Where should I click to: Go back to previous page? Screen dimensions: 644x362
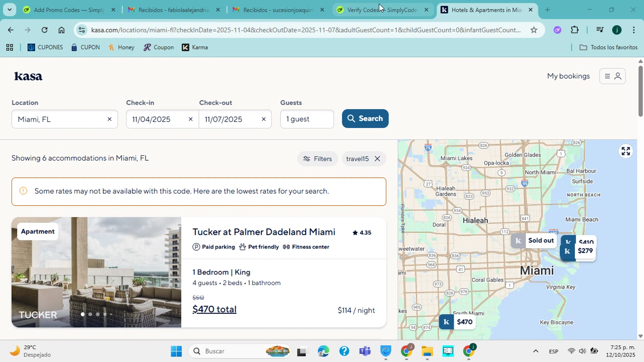10,30
